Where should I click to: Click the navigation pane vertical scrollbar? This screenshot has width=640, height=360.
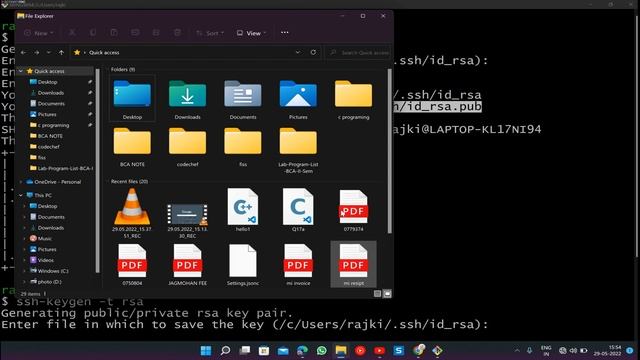98,171
